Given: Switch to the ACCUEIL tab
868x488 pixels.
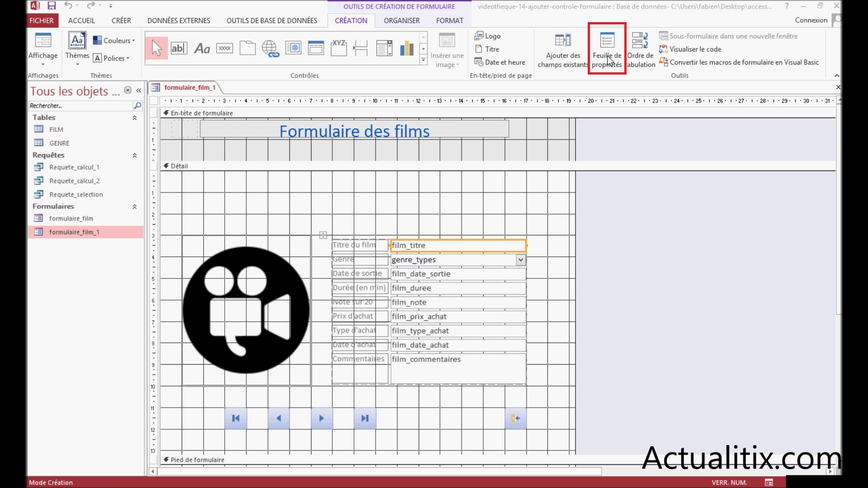Looking at the screenshot, I should tap(81, 20).
